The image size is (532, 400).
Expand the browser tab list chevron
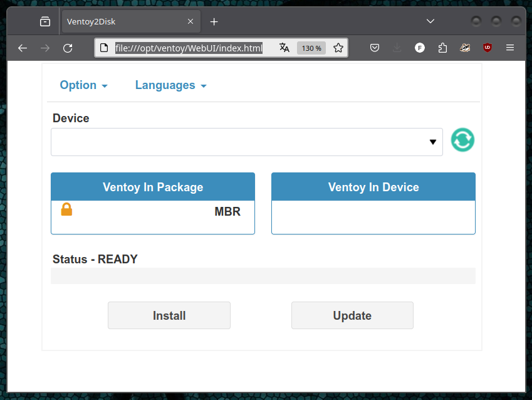(x=430, y=21)
